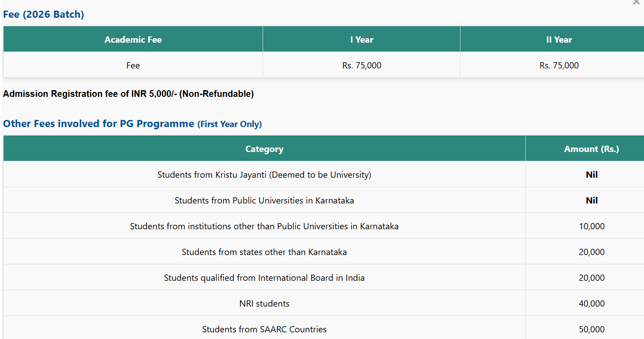The image size is (644, 339).
Task: Select the Rs. 75,000 fee under I Year
Action: pos(361,65)
